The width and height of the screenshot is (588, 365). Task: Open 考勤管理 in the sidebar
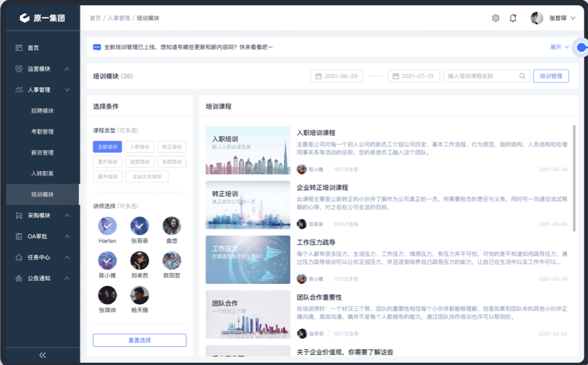click(x=42, y=132)
